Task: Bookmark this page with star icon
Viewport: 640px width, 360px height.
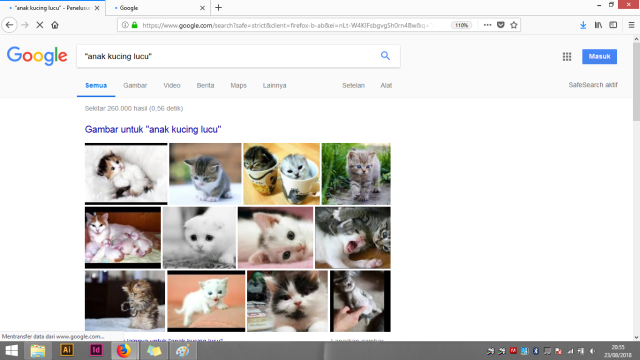Action: click(x=514, y=25)
